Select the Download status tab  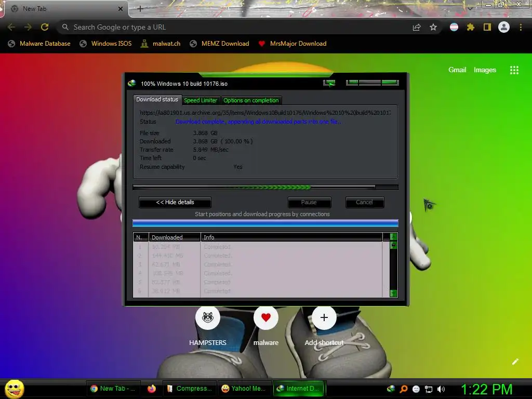pos(157,99)
